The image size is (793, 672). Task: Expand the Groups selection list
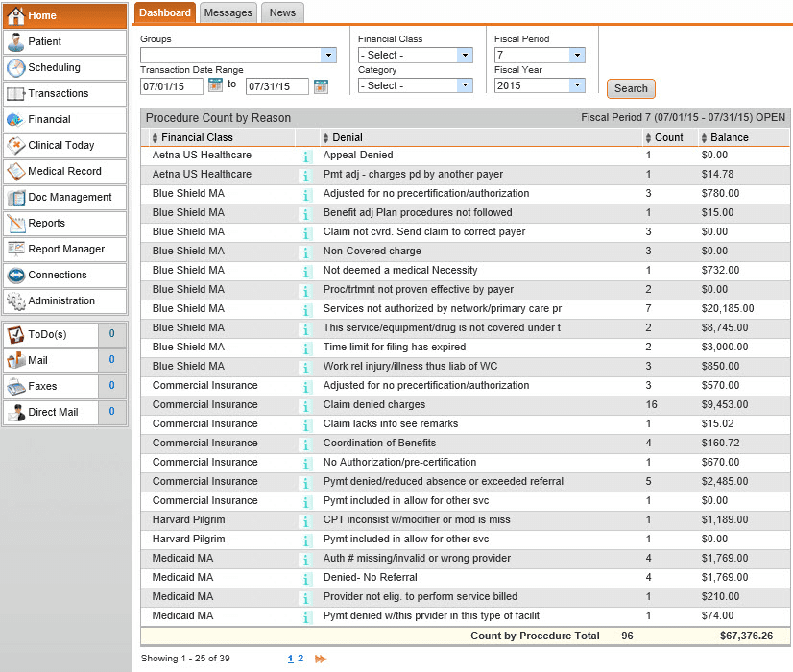pyautogui.click(x=328, y=55)
